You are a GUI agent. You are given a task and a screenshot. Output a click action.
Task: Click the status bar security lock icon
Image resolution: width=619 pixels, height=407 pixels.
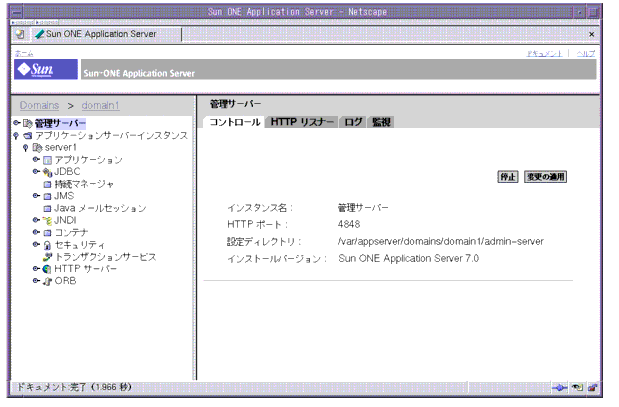[593, 388]
